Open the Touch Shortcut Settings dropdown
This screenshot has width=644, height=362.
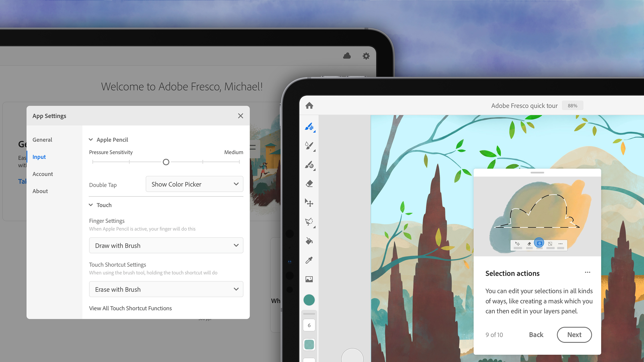[166, 289]
